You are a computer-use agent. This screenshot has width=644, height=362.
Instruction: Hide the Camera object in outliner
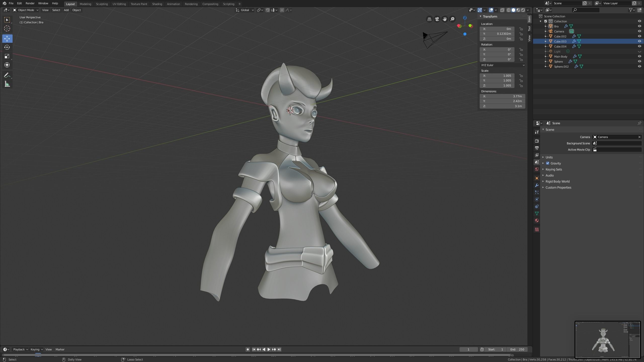[x=639, y=31]
